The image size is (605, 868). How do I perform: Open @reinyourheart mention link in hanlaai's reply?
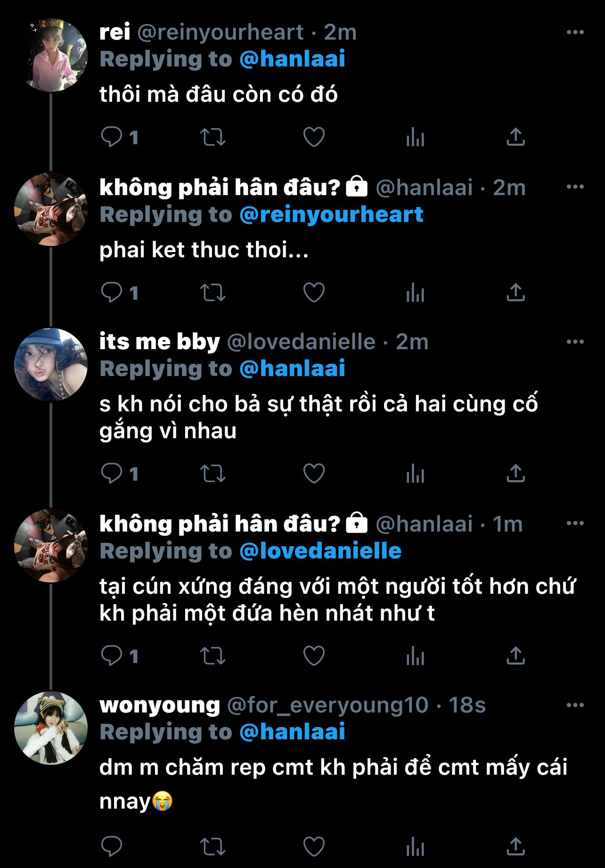331,215
